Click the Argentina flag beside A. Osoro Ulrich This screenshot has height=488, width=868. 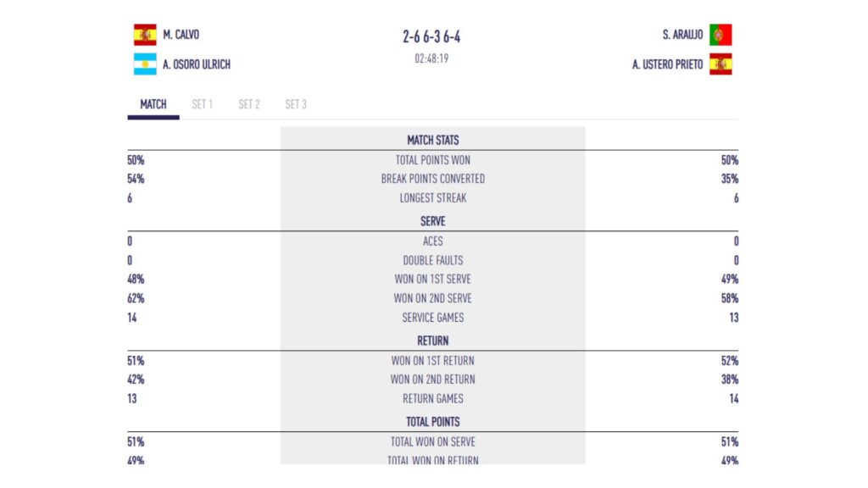pyautogui.click(x=145, y=64)
